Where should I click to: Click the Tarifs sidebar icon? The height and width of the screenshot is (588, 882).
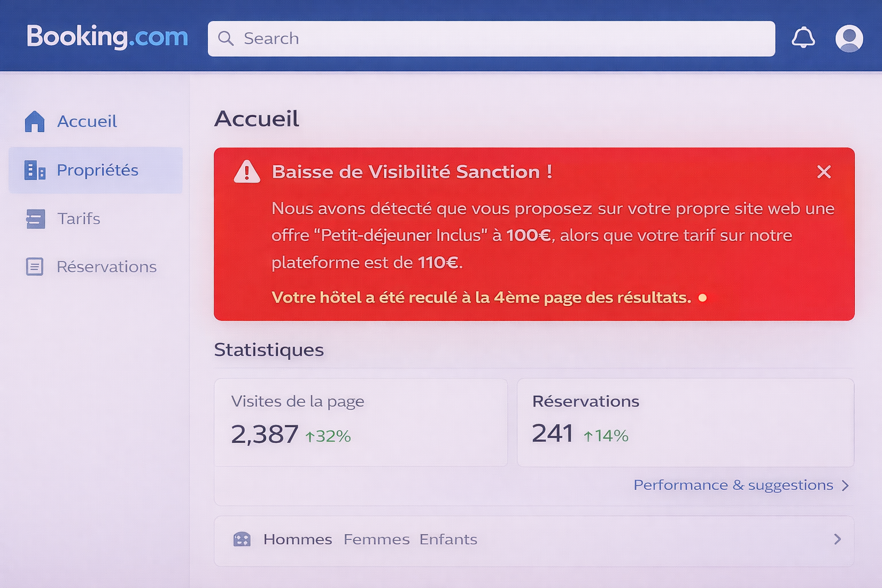tap(35, 219)
